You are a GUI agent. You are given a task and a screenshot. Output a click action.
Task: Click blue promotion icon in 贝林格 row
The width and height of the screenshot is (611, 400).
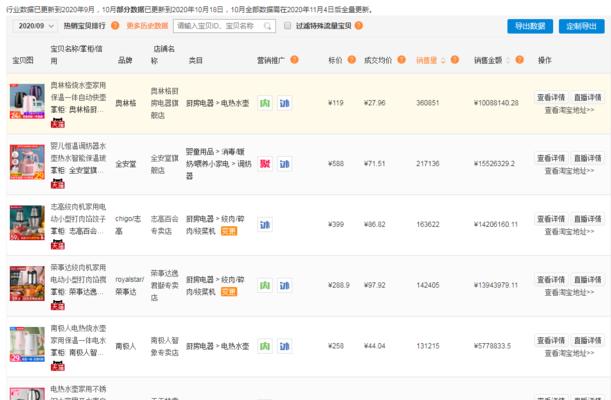click(x=284, y=103)
